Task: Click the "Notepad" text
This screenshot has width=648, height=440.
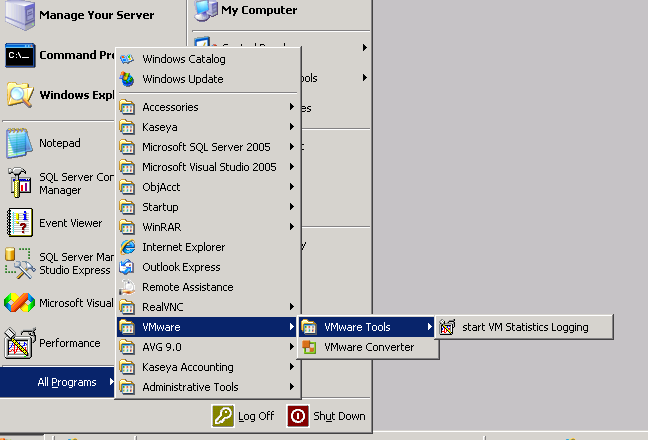Action: pyautogui.click(x=60, y=143)
